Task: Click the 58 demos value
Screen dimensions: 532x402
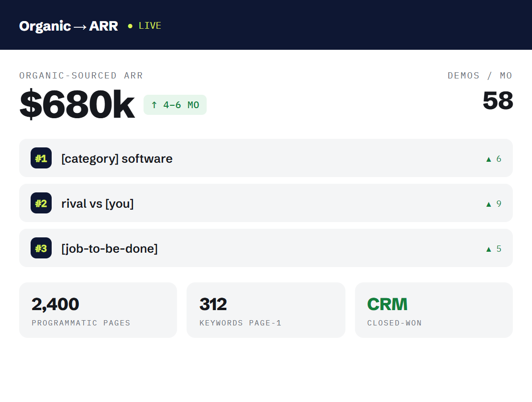Action: click(x=498, y=100)
